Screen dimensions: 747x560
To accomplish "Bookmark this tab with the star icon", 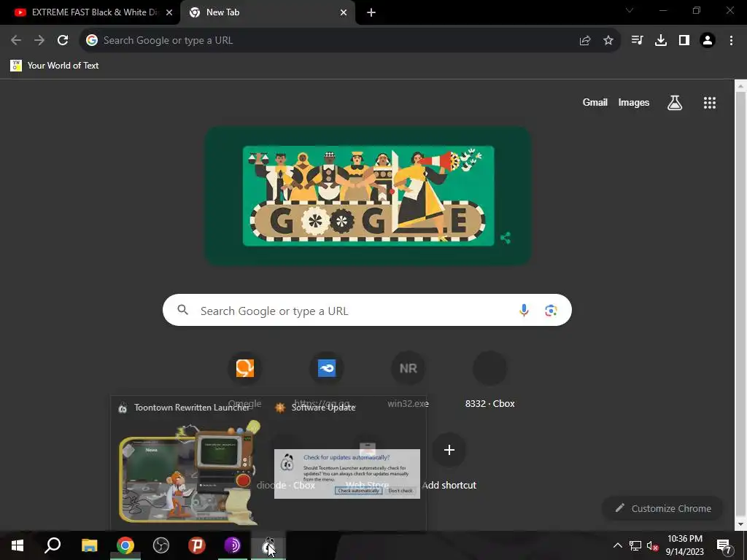I will click(608, 41).
